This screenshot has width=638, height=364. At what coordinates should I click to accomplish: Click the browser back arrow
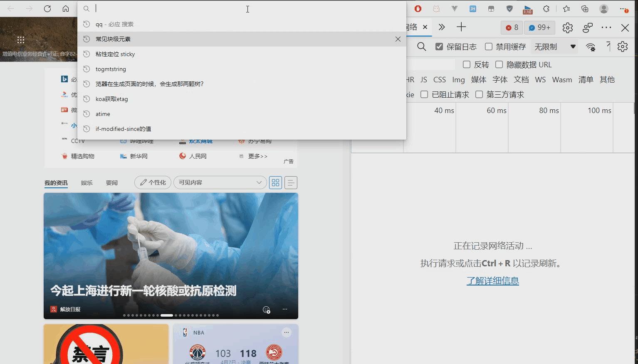click(11, 9)
